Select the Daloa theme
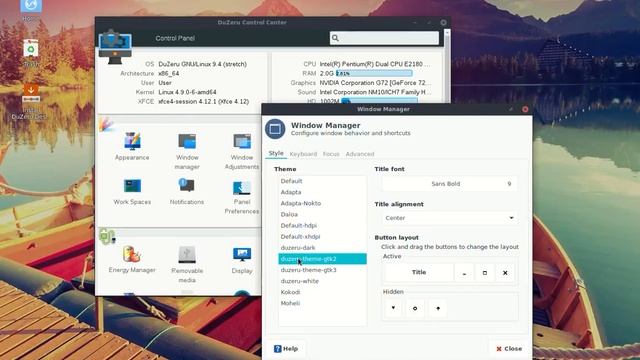640x360 pixels. [x=322, y=214]
